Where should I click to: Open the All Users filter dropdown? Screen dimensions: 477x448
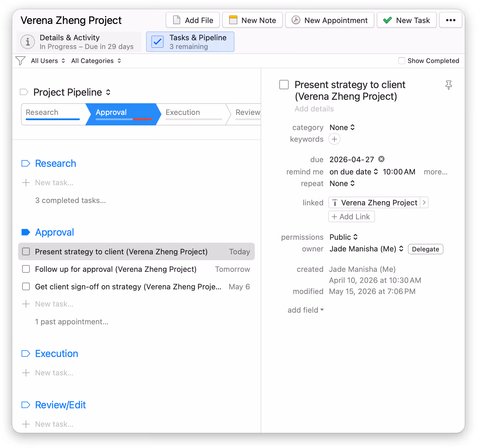[x=48, y=61]
